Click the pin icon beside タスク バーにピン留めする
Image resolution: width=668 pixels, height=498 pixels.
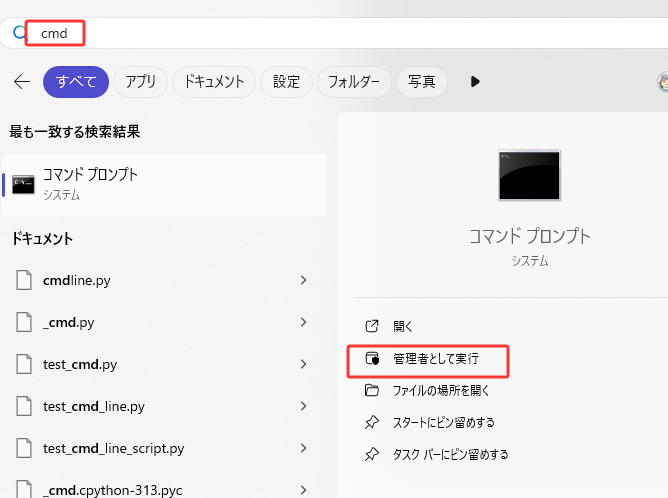pos(372,454)
